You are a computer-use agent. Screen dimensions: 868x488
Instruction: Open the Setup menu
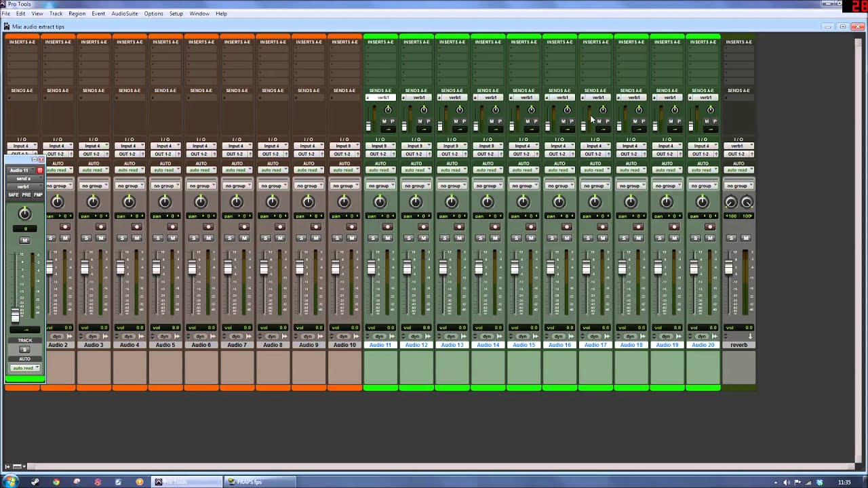pos(176,14)
